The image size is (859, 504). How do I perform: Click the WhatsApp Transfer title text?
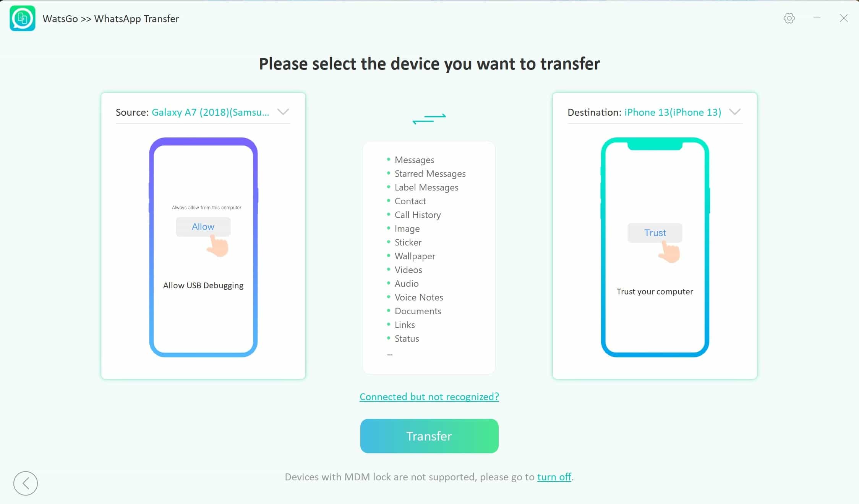pyautogui.click(x=136, y=19)
